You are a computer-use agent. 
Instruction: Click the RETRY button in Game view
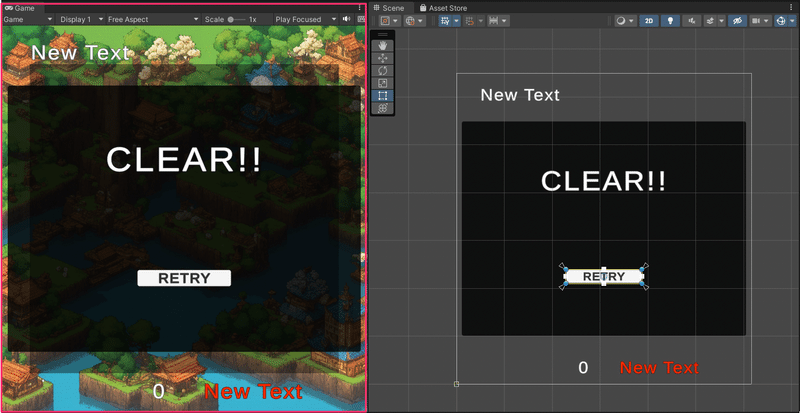pos(184,278)
